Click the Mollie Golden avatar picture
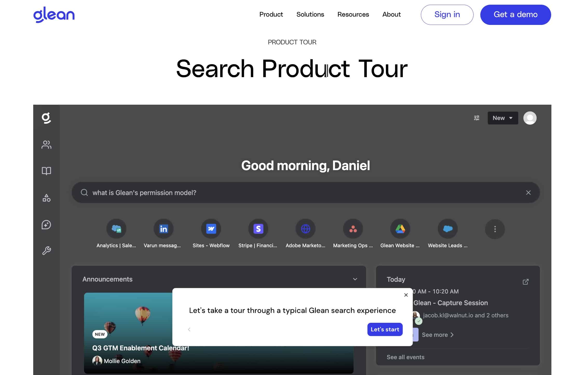588x375 pixels. tap(97, 361)
